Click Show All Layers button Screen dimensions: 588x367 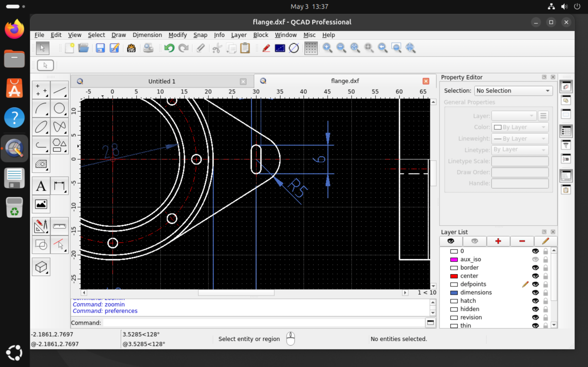point(451,241)
